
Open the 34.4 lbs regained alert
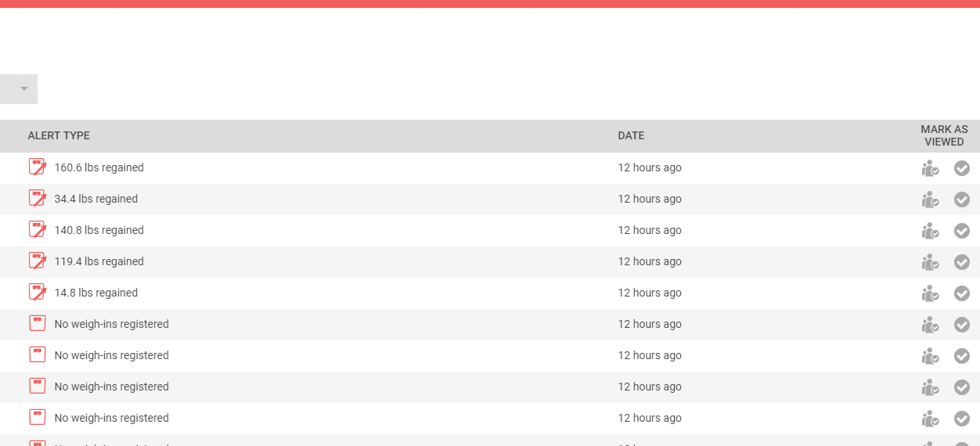(x=96, y=199)
